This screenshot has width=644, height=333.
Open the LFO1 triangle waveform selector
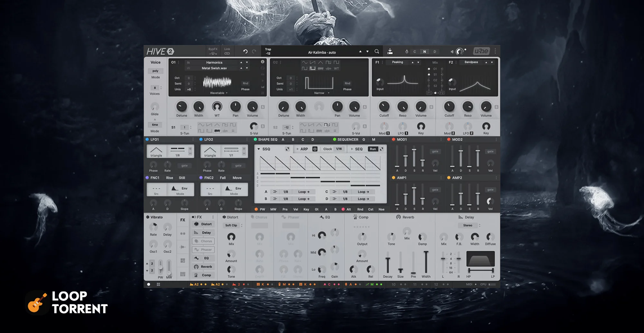(x=156, y=151)
